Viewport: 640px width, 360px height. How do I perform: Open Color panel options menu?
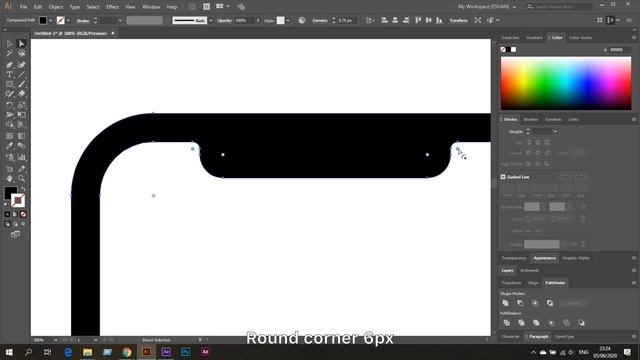(x=634, y=38)
